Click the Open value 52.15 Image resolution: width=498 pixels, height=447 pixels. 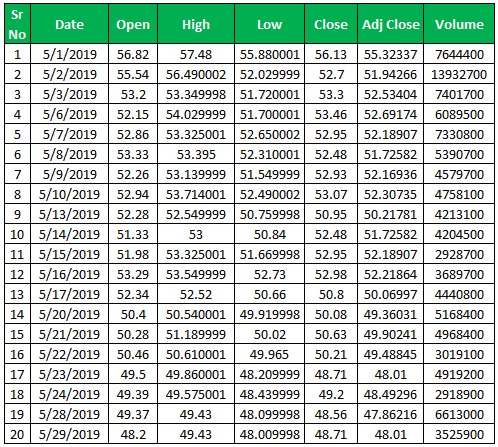click(x=133, y=114)
